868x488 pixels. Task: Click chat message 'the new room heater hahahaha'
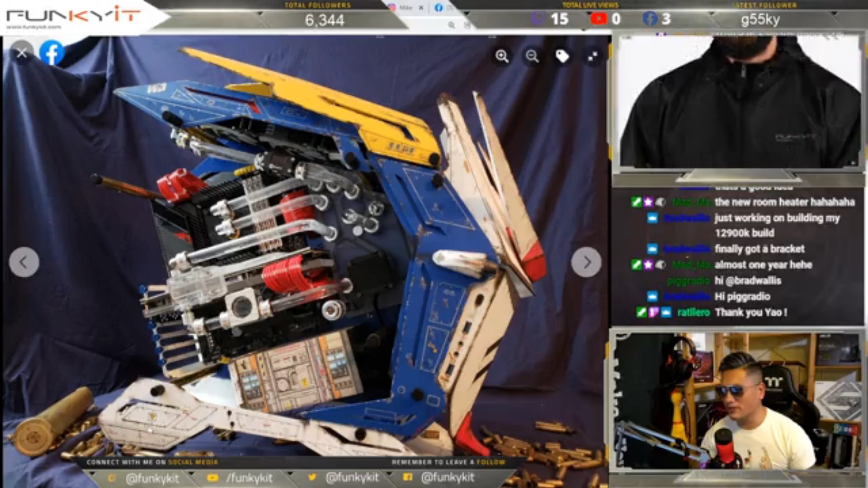tap(784, 202)
